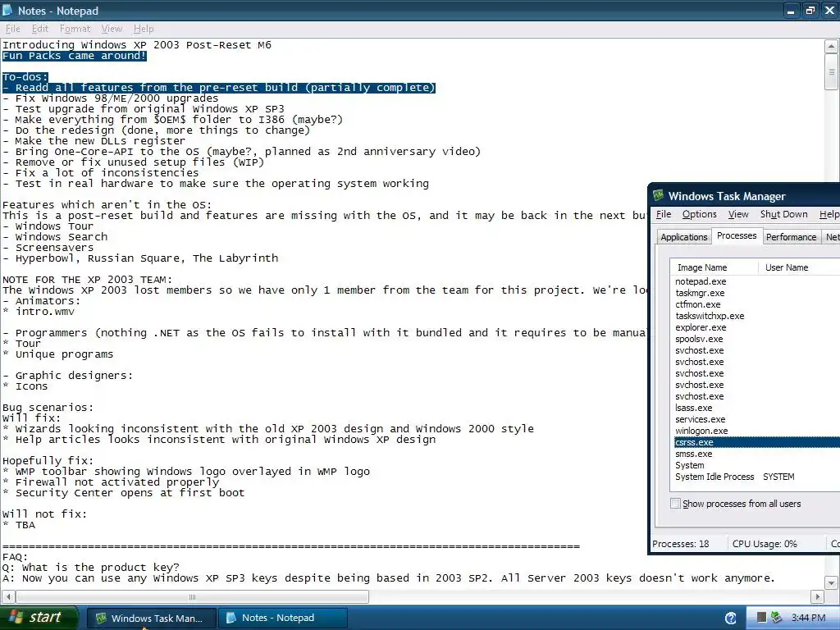Click the black square tray icon
The width and height of the screenshot is (840, 630).
pos(761,618)
